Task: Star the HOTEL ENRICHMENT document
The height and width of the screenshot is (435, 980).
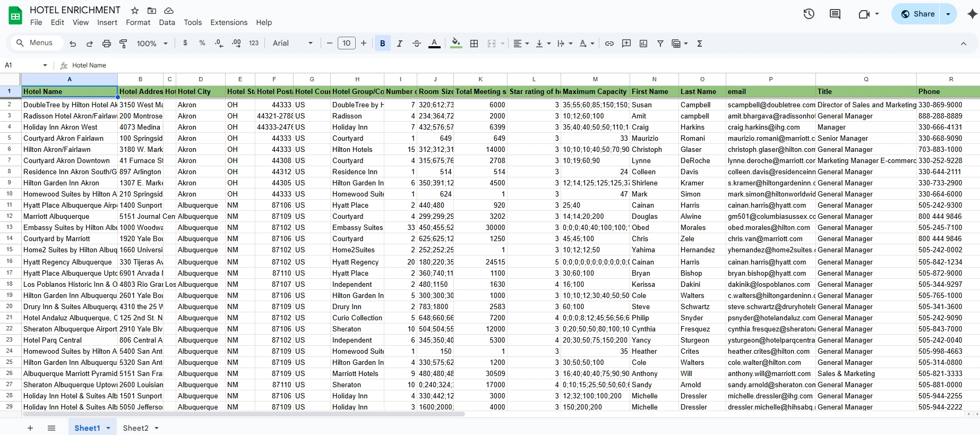Action: pyautogui.click(x=135, y=11)
